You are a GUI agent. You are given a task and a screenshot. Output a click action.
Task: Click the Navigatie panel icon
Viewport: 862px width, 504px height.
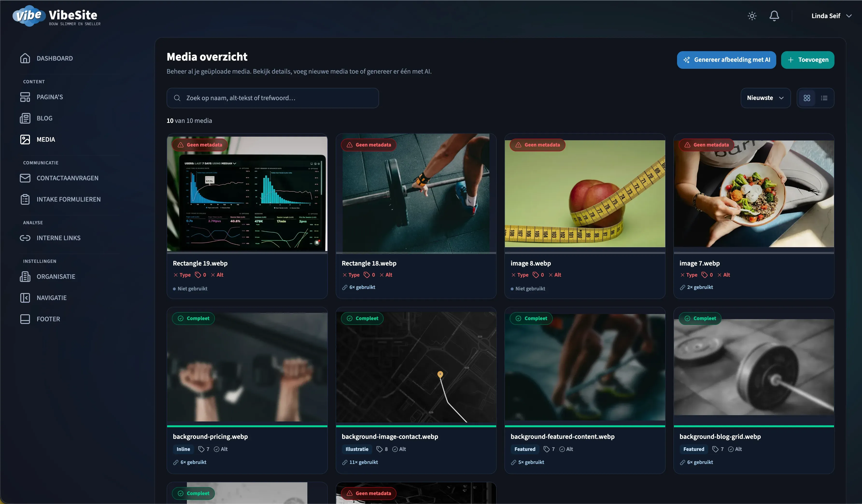(25, 297)
